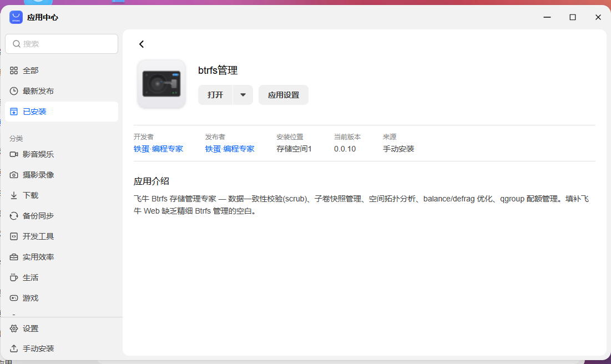Click the 手动安装 upload icon

[14, 348]
